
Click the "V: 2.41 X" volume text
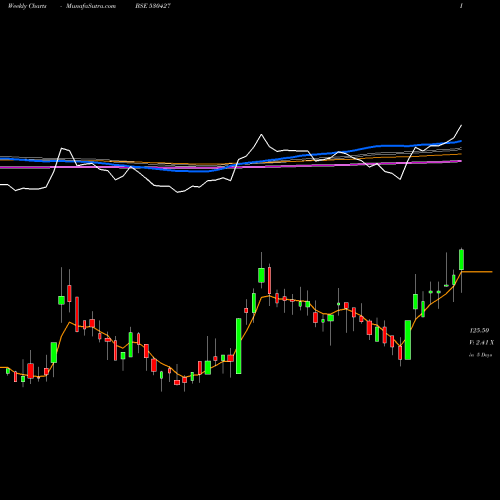481,343
